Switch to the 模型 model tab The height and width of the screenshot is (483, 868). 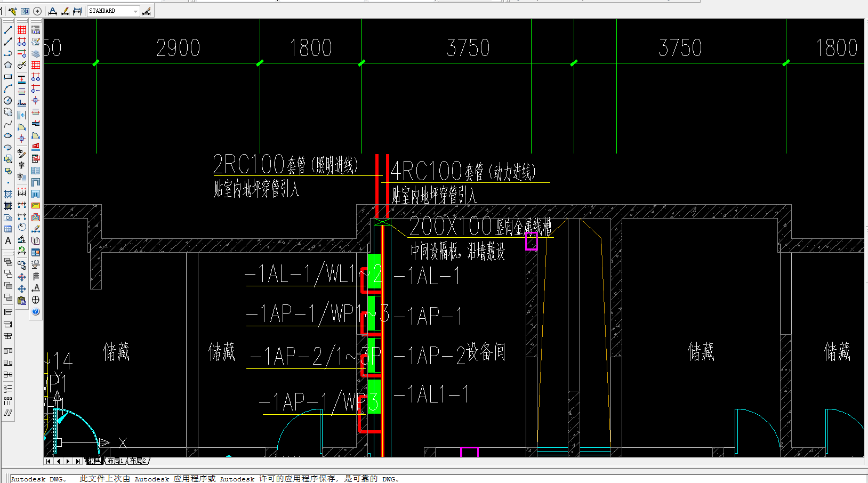point(94,461)
